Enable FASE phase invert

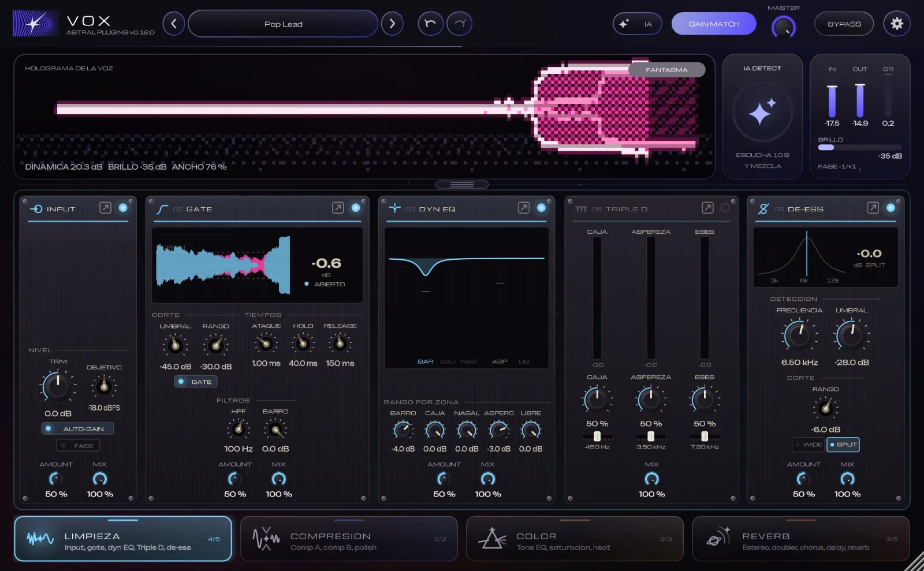pyautogui.click(x=78, y=446)
